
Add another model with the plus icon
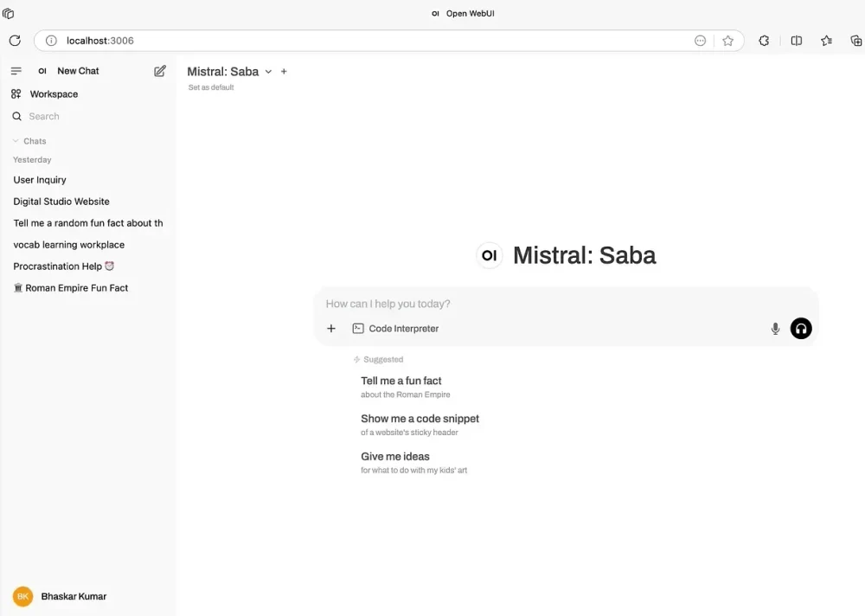[x=284, y=72]
